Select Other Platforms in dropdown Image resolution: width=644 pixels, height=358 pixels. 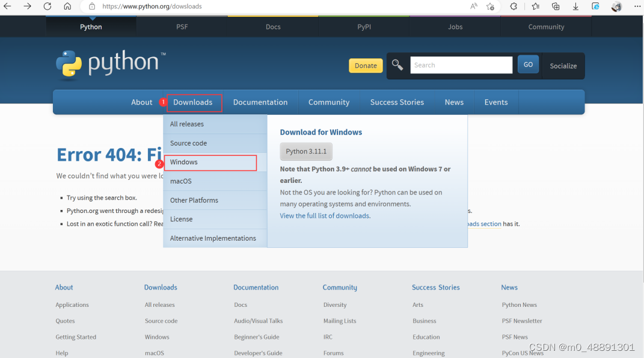tap(215, 200)
